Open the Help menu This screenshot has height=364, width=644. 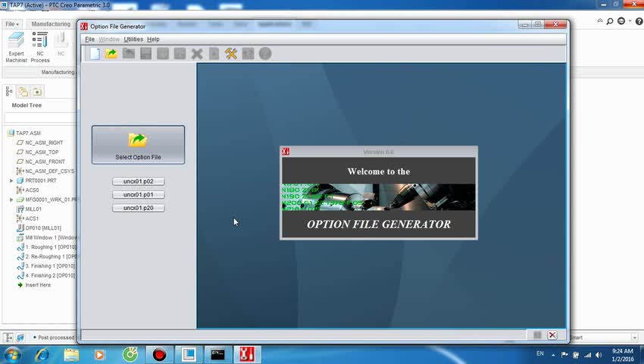tap(153, 39)
